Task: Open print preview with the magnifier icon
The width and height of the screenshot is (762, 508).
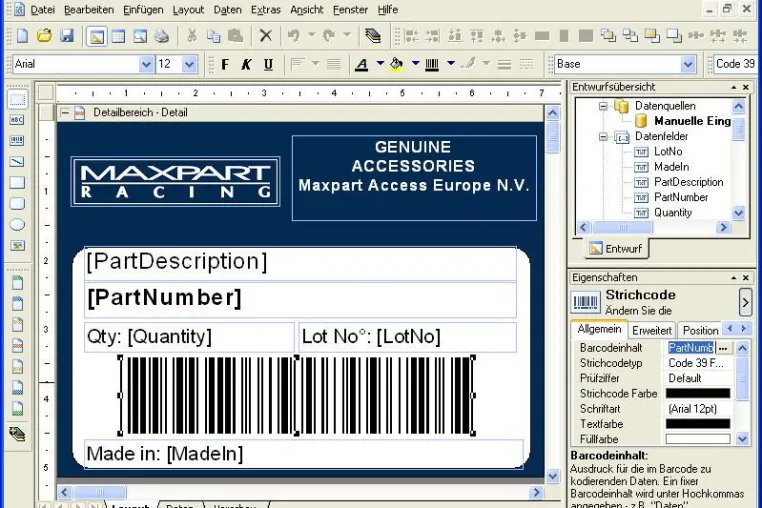Action: click(140, 36)
